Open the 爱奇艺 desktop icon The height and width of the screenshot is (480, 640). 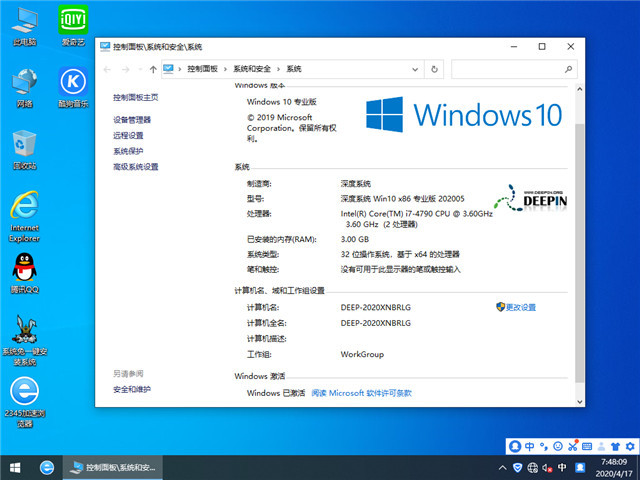tap(71, 24)
